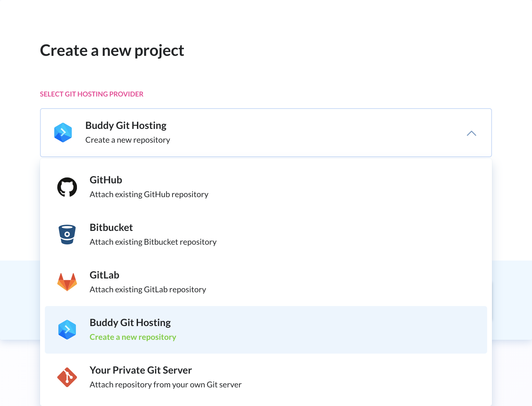Viewport: 532px width, 406px height.
Task: Click the 'Create a new project' heading
Action: click(112, 51)
